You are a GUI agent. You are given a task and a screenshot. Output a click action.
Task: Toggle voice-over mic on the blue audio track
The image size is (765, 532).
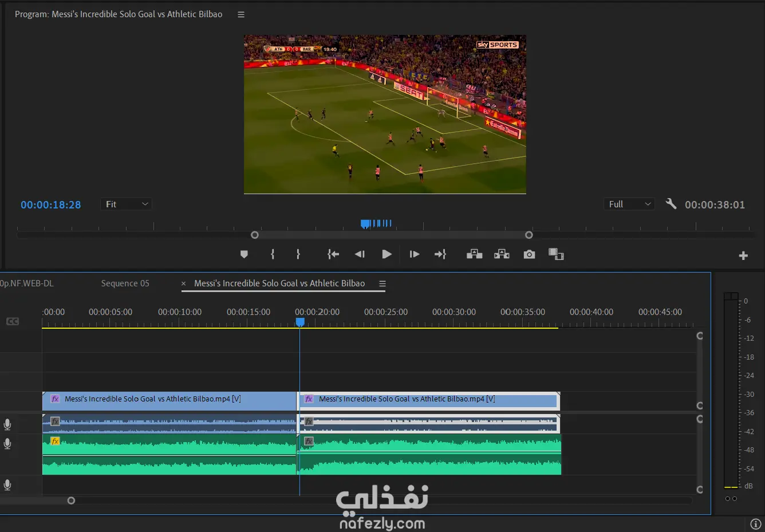7,424
